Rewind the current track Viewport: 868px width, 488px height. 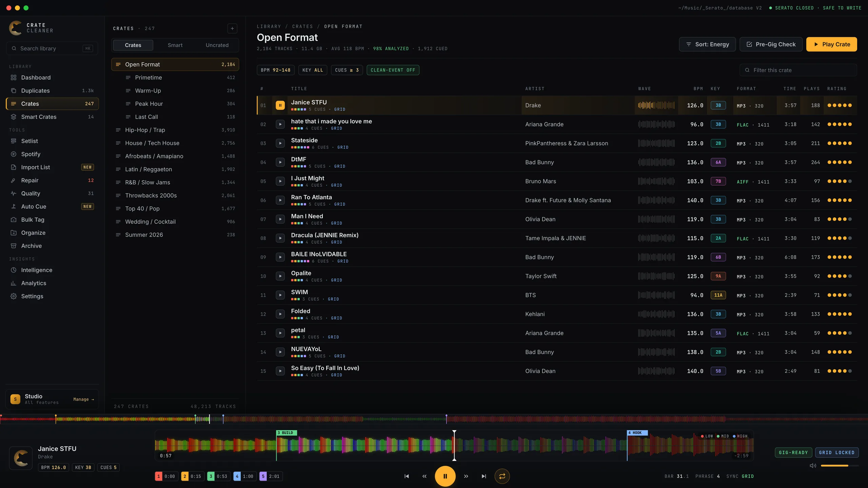(x=424, y=476)
